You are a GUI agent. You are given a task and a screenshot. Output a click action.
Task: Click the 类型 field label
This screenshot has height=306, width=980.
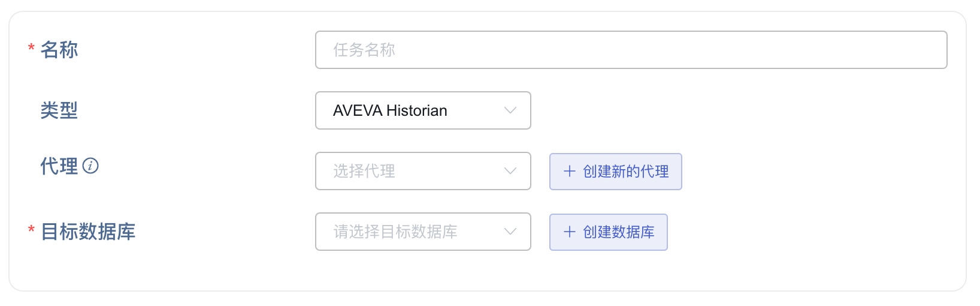click(59, 110)
